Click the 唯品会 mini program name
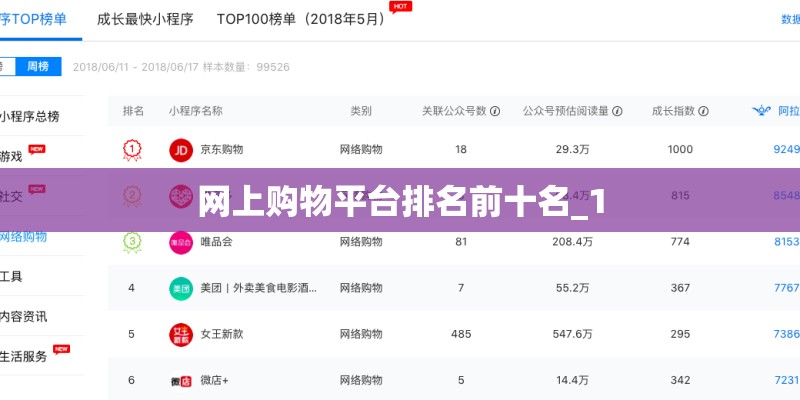The height and width of the screenshot is (400, 800). click(216, 241)
